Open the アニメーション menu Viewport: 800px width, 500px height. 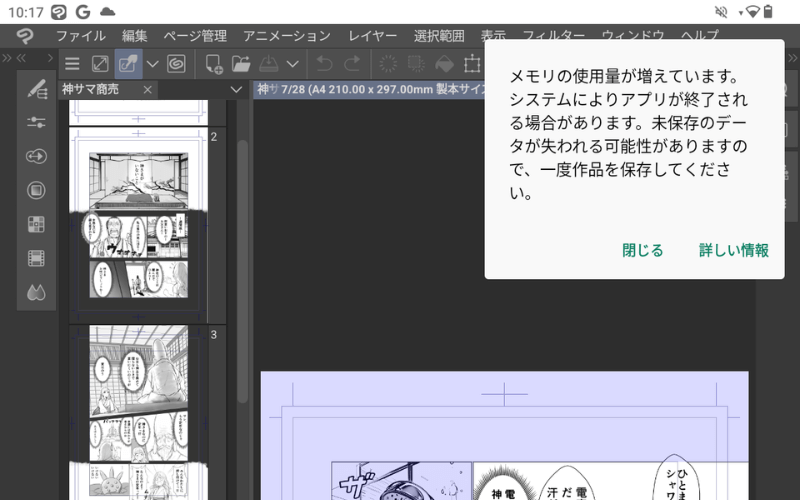(287, 36)
